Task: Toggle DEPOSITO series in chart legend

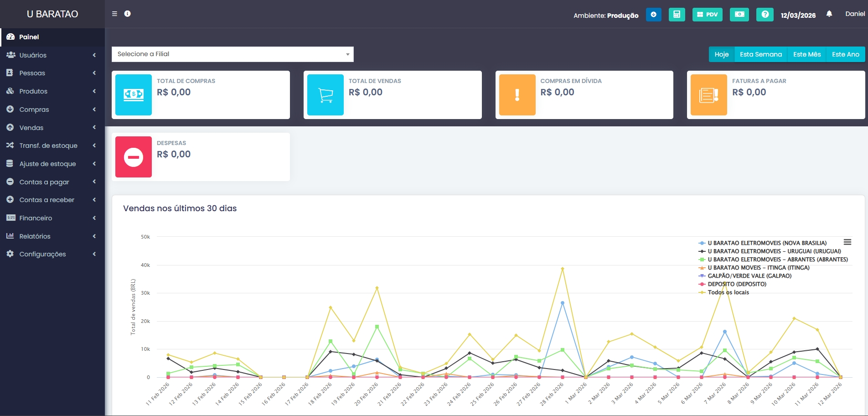Action: 733,284
